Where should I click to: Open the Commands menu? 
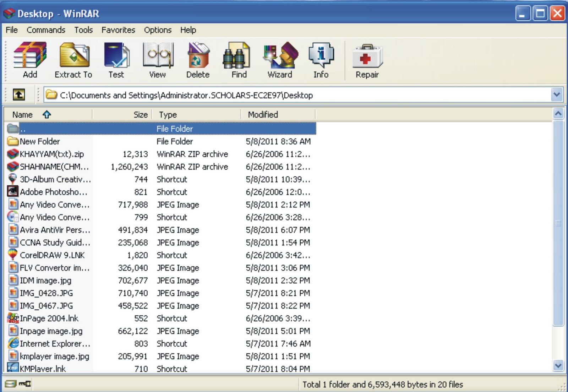click(x=46, y=30)
